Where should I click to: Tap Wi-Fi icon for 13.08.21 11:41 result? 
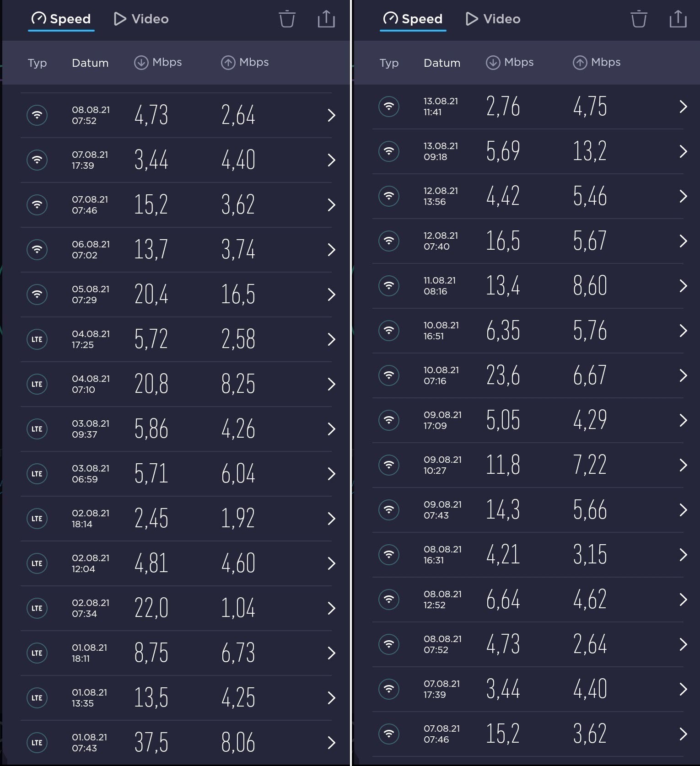coord(389,107)
